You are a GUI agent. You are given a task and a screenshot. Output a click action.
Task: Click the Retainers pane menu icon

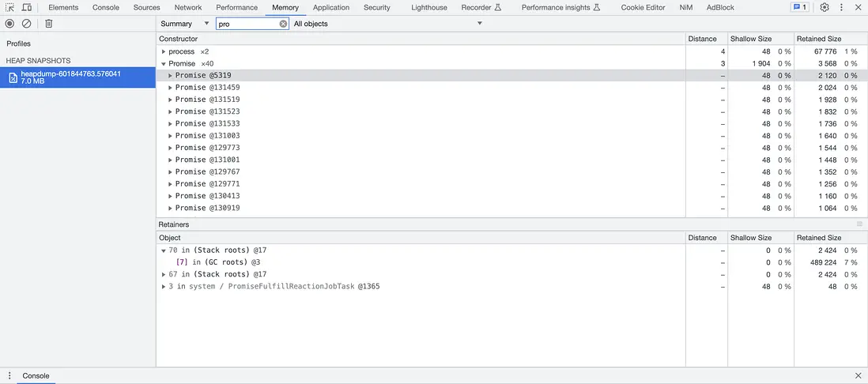859,224
